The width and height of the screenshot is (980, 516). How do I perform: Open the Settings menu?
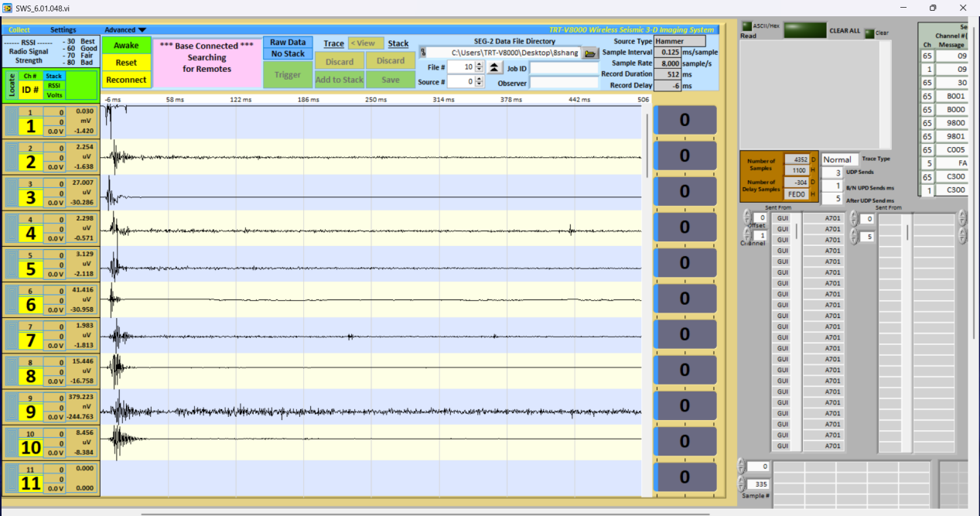(x=63, y=29)
